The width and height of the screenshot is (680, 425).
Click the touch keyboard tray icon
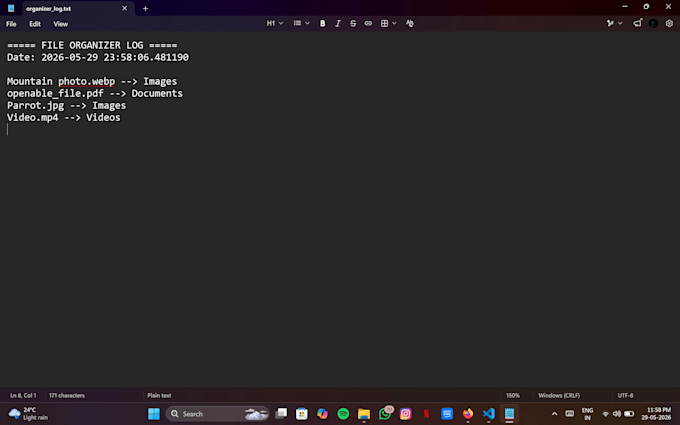[x=570, y=414]
